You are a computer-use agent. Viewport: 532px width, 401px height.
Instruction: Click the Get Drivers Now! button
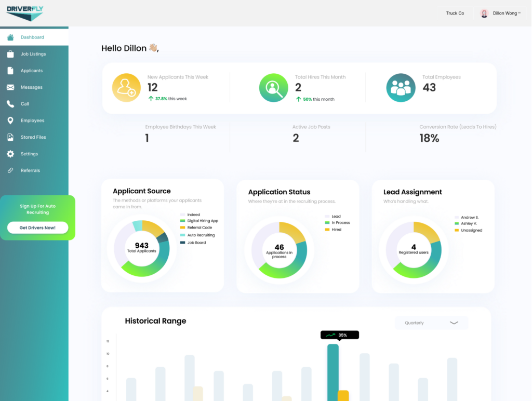[x=37, y=228]
